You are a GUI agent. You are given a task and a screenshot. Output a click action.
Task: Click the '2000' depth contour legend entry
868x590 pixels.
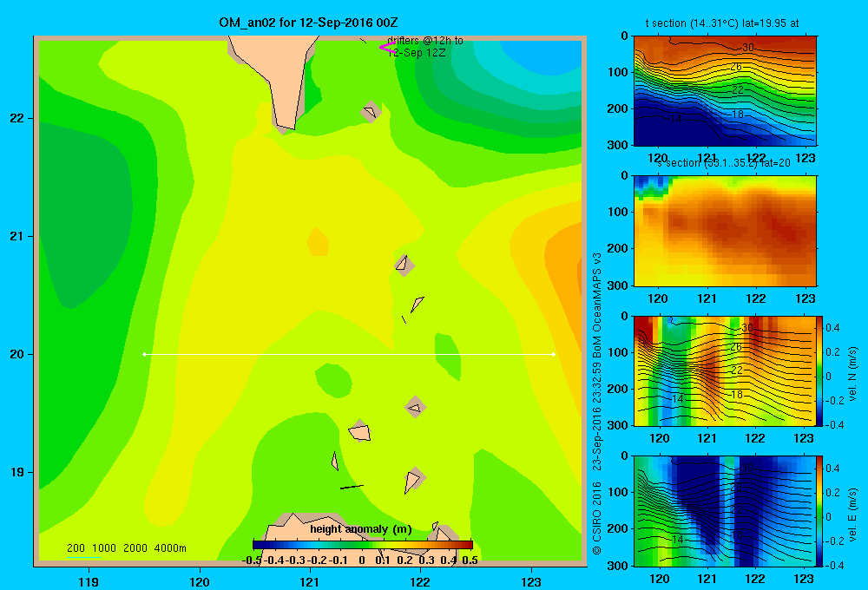(x=135, y=548)
